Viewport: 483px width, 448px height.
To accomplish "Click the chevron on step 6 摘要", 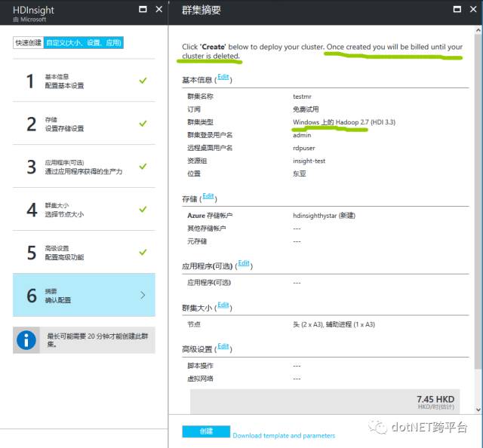I will tap(143, 296).
